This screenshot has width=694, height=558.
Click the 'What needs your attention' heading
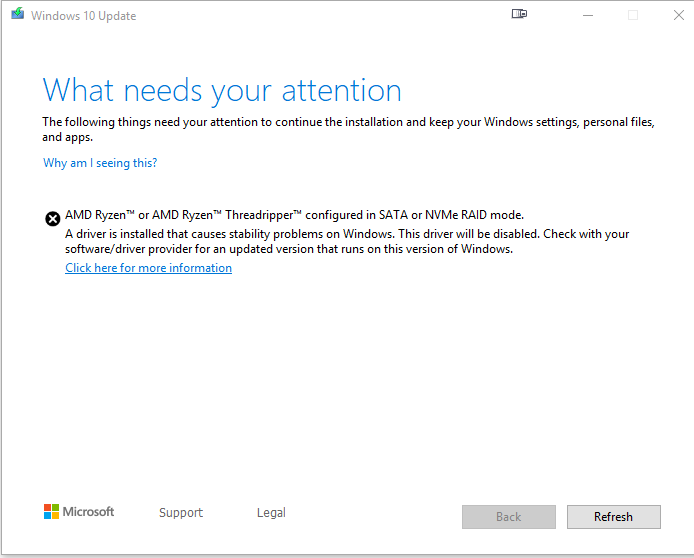[x=222, y=90]
